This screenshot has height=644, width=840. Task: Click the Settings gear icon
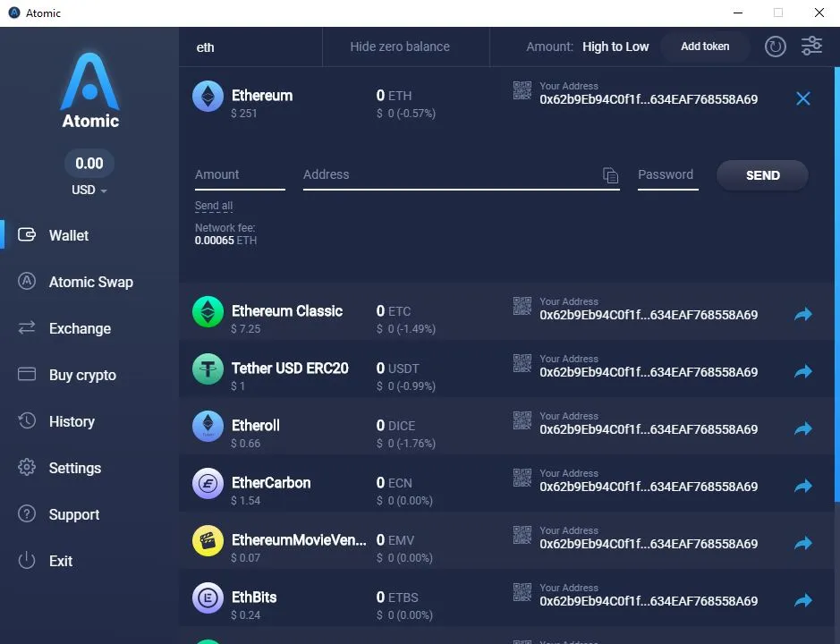[x=27, y=467]
